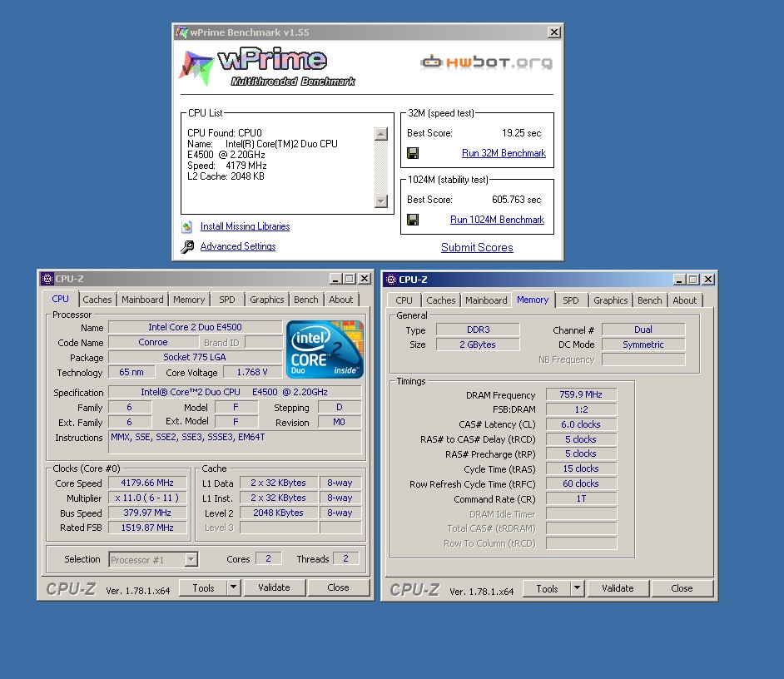Open Memory tab in left CPU-Z window
The width and height of the screenshot is (784, 679).
[x=189, y=300]
